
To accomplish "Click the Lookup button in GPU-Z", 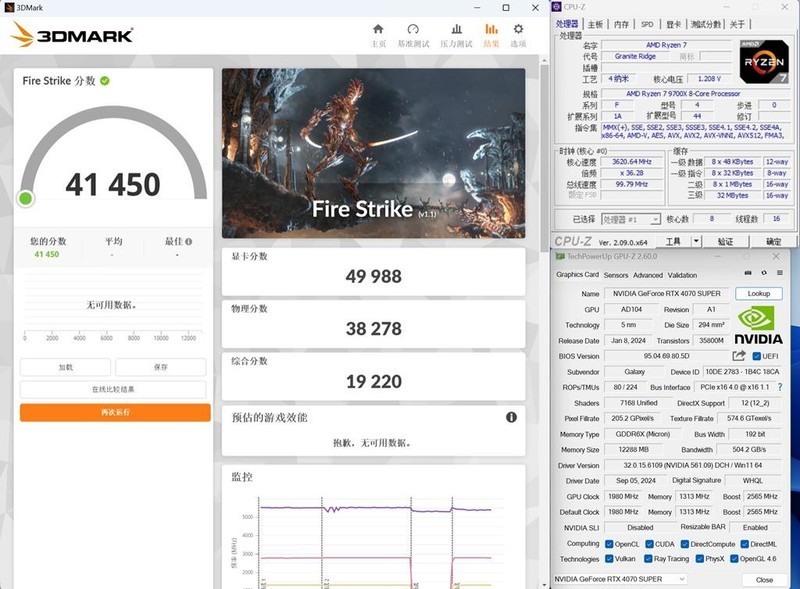I will [x=759, y=293].
